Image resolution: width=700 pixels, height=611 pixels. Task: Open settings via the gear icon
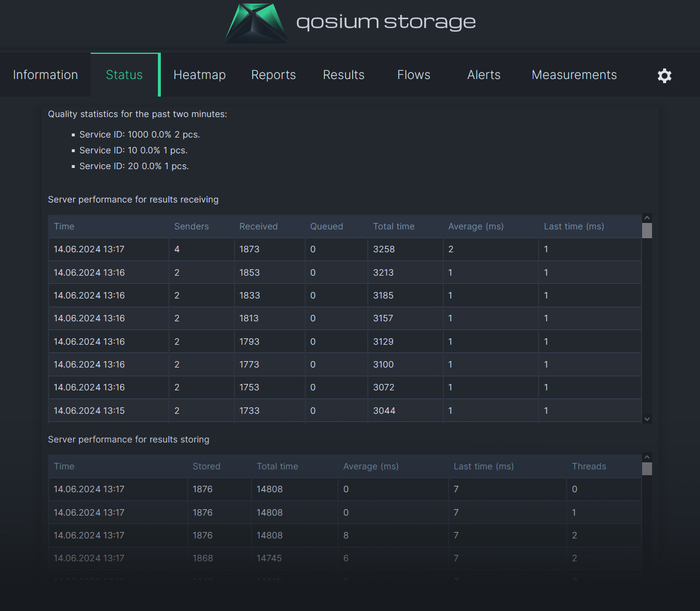point(664,75)
